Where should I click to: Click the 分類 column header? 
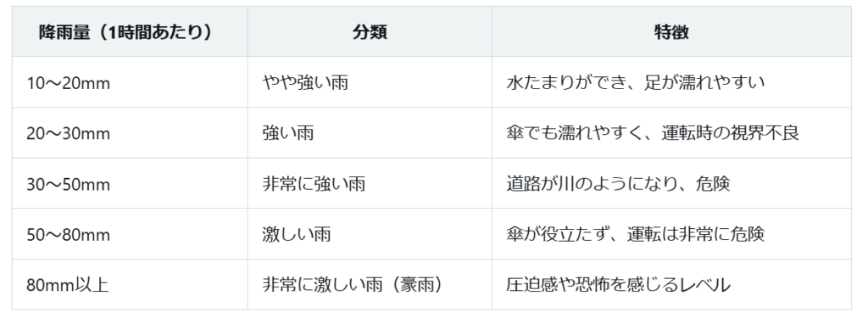[x=370, y=32]
